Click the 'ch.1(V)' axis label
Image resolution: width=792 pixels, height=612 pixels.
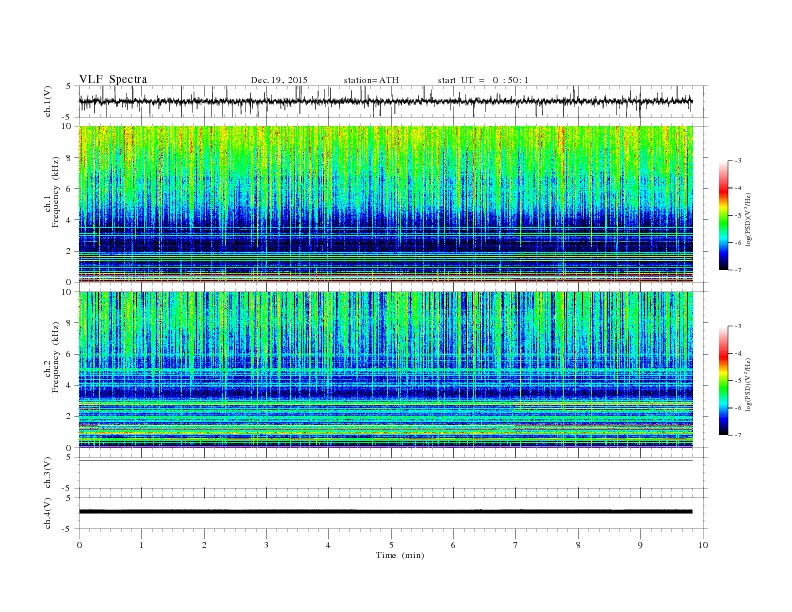pyautogui.click(x=48, y=101)
